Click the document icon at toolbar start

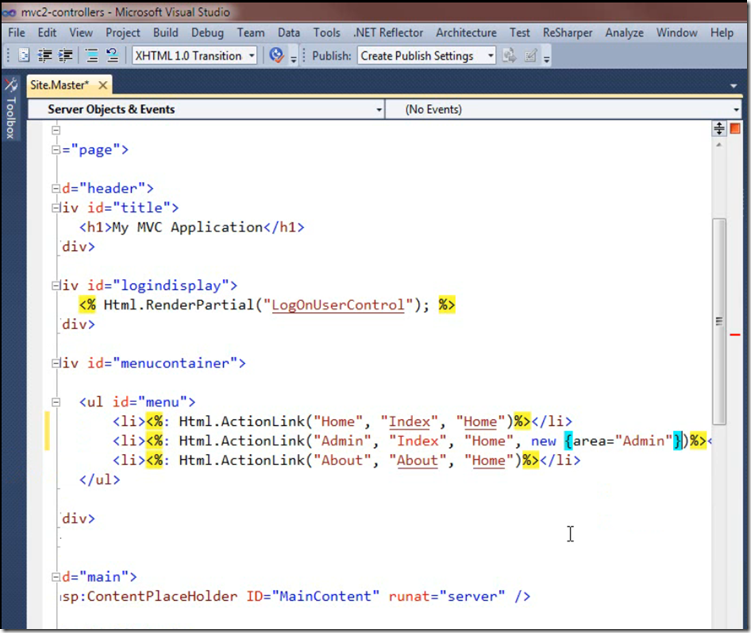[x=23, y=56]
